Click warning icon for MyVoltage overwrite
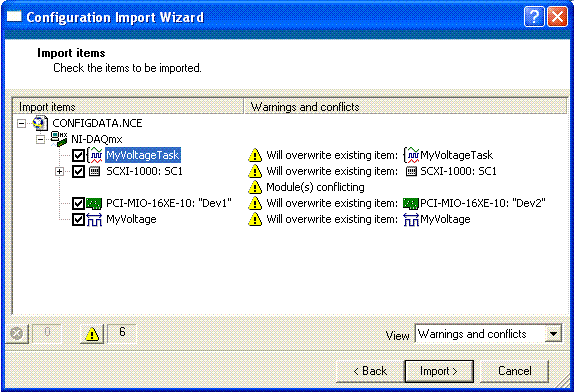575x392 pixels. point(255,219)
